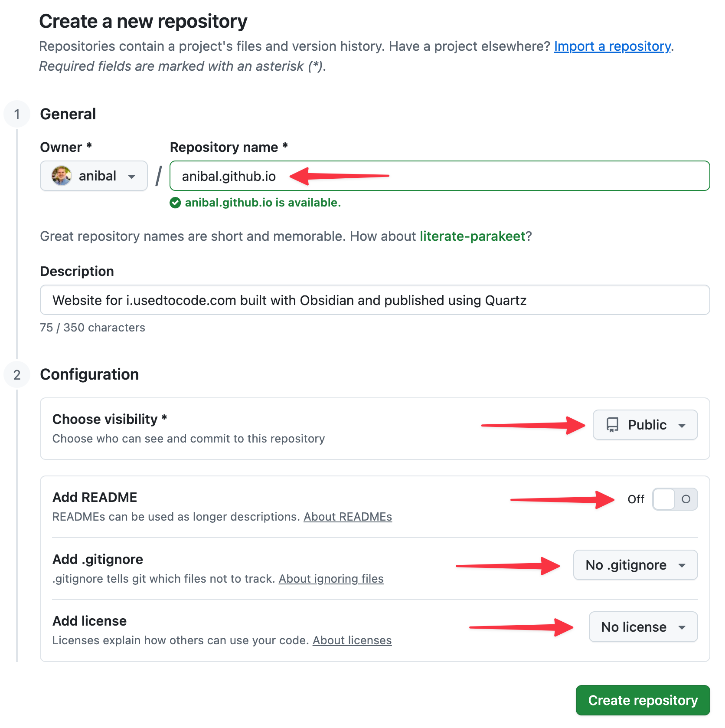Toggle the Add README switch on
725x728 pixels.
pos(675,499)
